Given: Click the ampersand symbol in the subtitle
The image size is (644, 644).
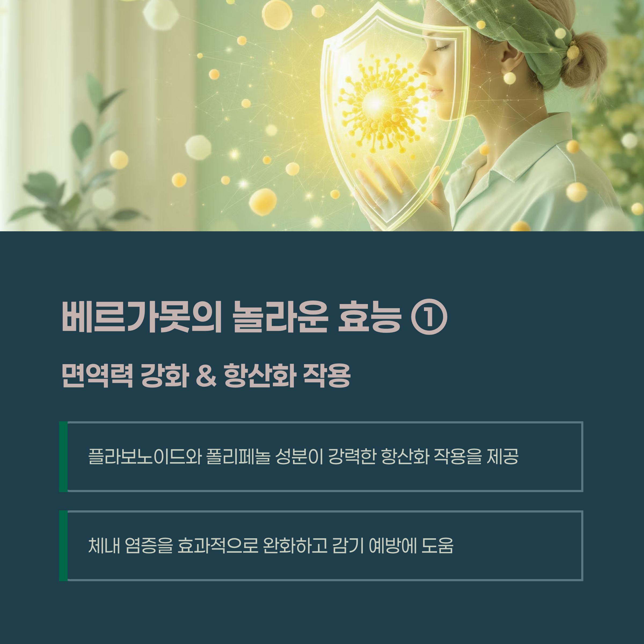Looking at the screenshot, I should (x=206, y=375).
